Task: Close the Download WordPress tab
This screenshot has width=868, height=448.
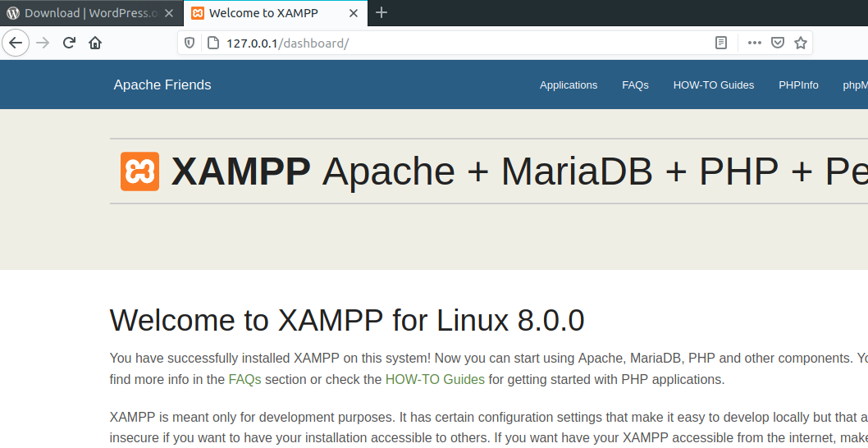Action: pyautogui.click(x=169, y=13)
